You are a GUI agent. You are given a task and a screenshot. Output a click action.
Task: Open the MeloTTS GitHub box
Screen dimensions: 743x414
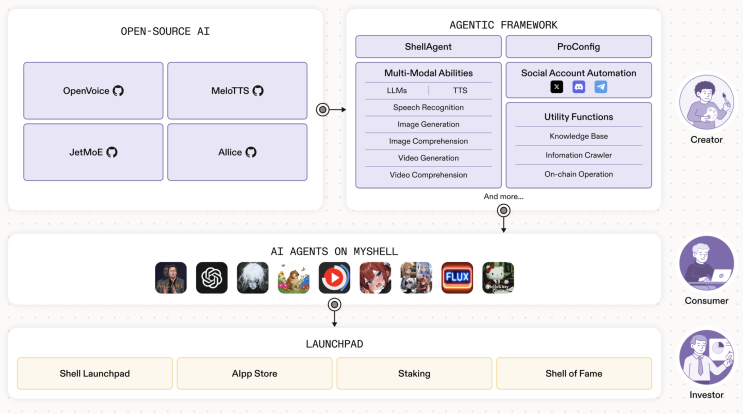(237, 90)
